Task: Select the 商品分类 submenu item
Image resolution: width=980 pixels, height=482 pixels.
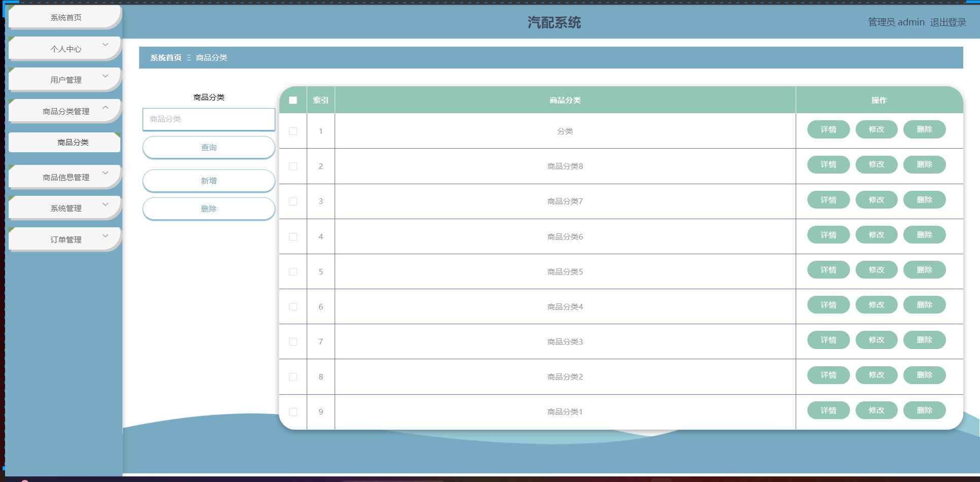Action: click(64, 142)
